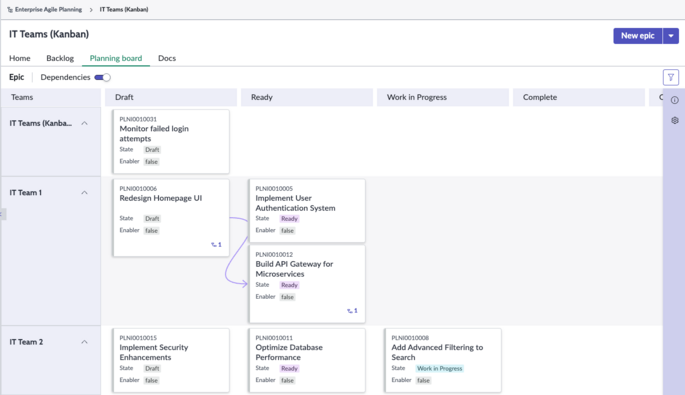The image size is (685, 395).
Task: Open Implement Security Enhancements card
Action: [x=171, y=360]
